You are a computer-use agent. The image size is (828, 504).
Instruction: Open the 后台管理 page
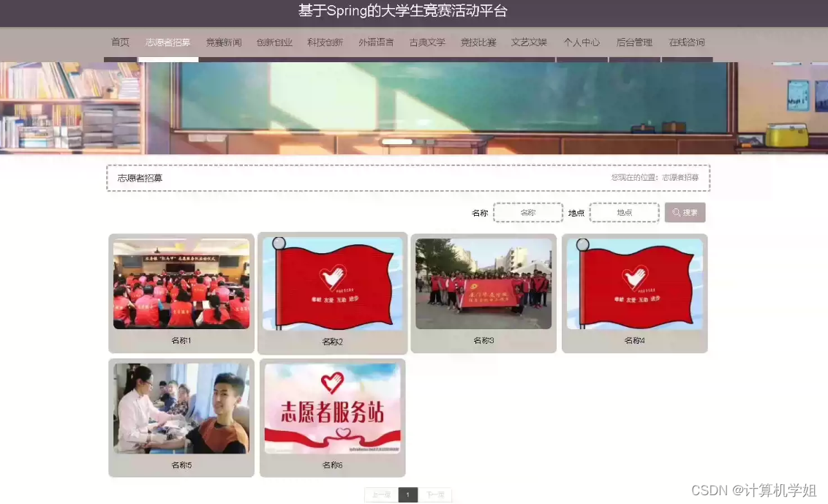point(633,42)
